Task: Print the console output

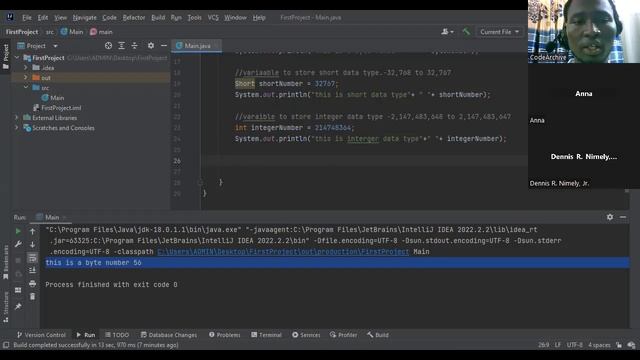Action: (x=33, y=283)
